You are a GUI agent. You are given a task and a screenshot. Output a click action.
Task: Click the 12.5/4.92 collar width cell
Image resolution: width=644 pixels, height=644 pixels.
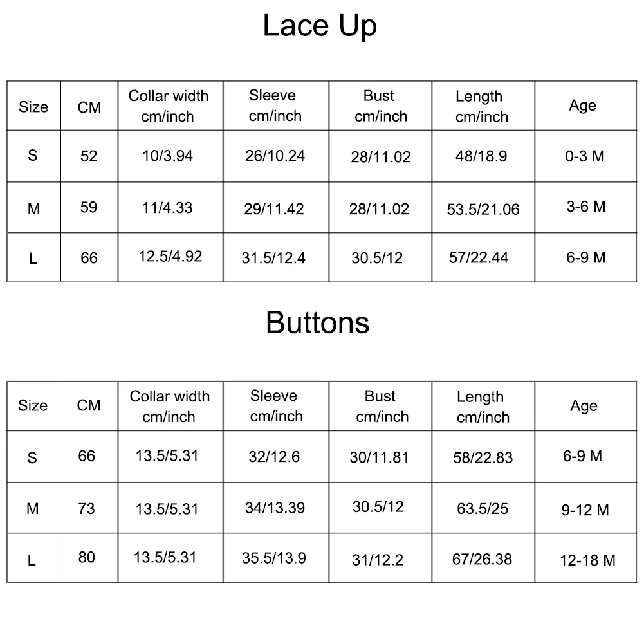click(x=170, y=257)
